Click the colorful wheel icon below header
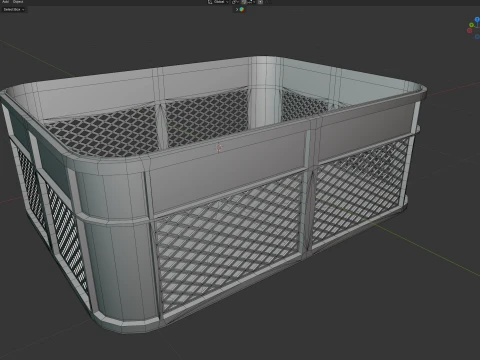 tap(242, 9)
